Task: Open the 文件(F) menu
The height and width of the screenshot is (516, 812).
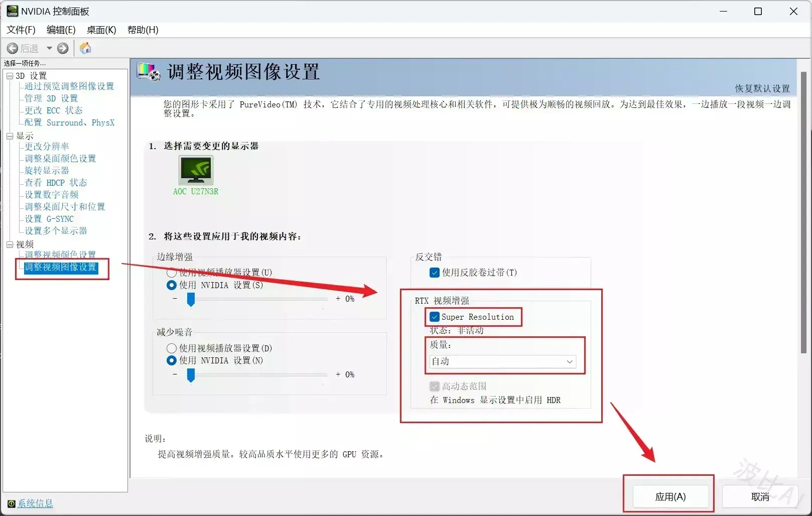Action: [21, 30]
